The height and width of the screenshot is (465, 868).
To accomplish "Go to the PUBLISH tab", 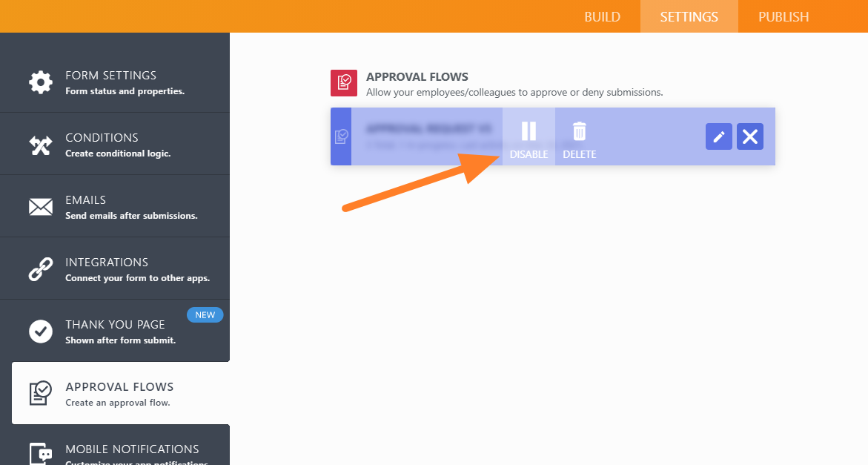I will coord(783,16).
